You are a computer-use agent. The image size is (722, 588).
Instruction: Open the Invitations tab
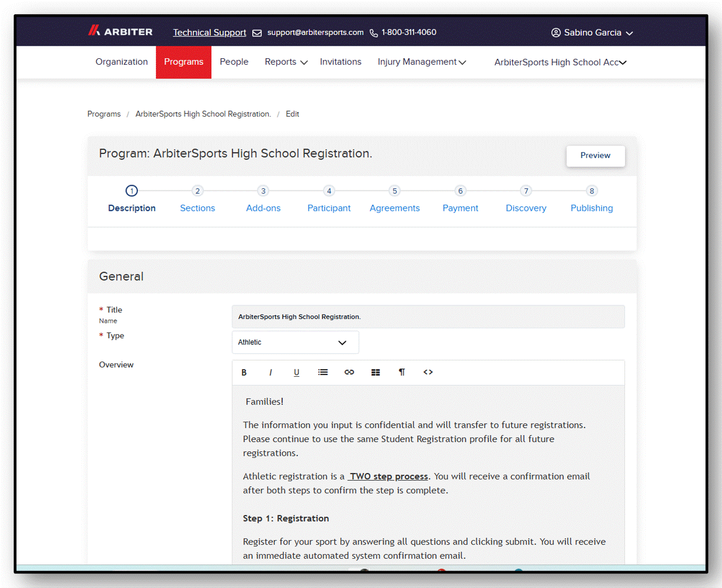341,62
